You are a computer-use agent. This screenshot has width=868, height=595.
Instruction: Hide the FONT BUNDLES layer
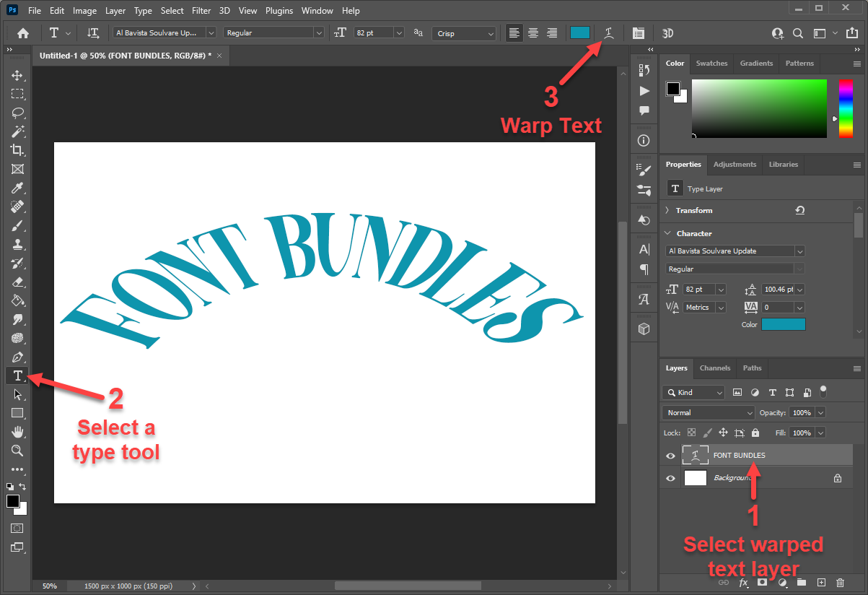click(670, 456)
